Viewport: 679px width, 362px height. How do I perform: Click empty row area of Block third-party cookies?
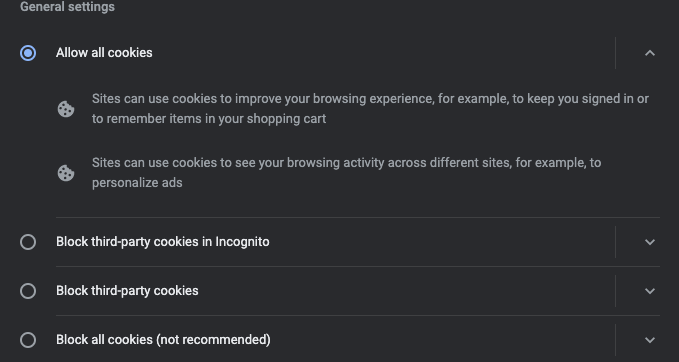click(x=407, y=291)
